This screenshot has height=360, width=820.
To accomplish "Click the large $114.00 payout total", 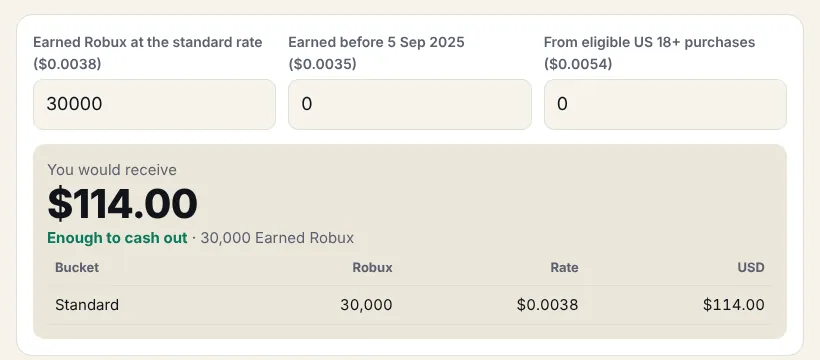I will click(122, 204).
